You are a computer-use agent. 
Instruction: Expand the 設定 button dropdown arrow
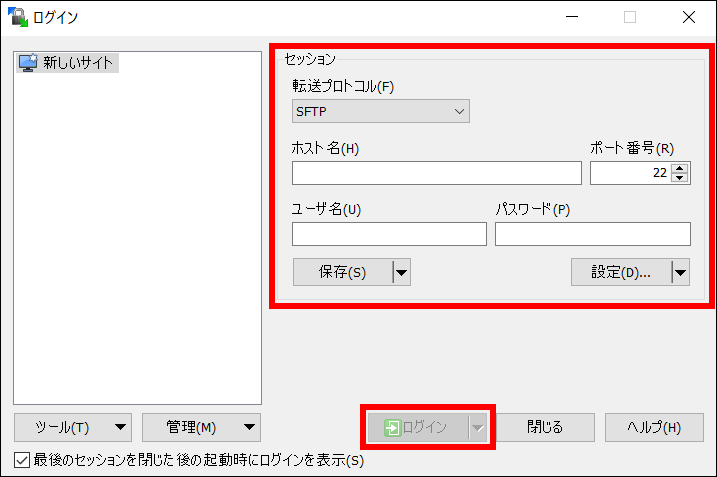tap(680, 272)
